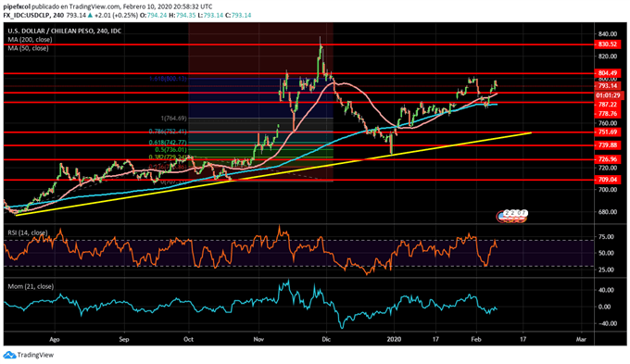Click the RSI 50.00 axis value
This screenshot has width=630, height=364.
pos(606,253)
